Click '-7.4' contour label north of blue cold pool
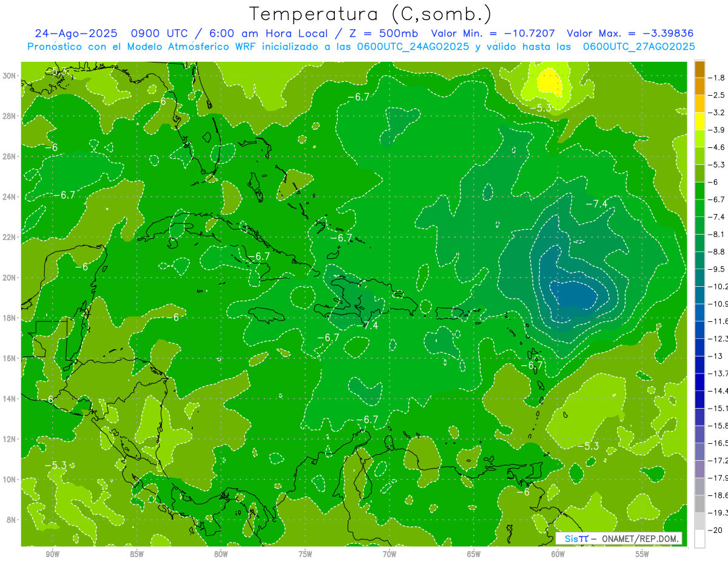Image resolution: width=728 pixels, height=562 pixels. click(596, 204)
